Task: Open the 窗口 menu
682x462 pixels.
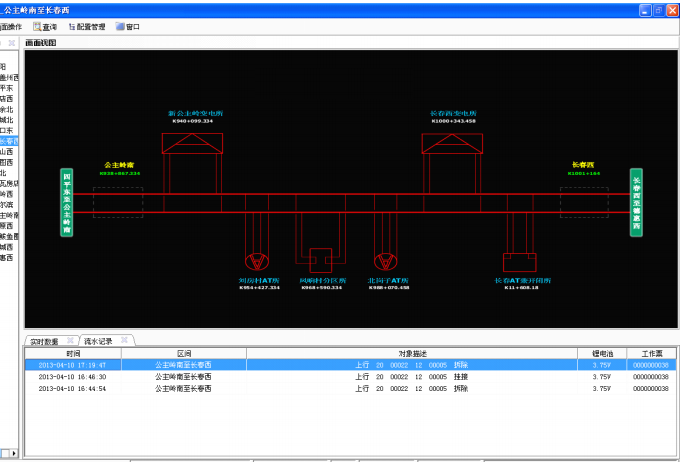Action: click(x=127, y=27)
